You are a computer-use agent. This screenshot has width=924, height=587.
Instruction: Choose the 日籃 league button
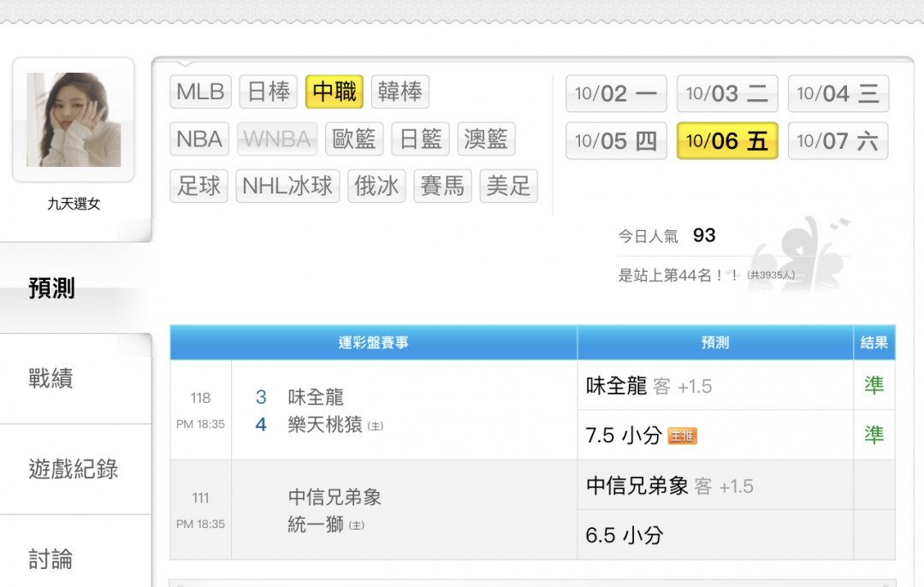point(420,139)
